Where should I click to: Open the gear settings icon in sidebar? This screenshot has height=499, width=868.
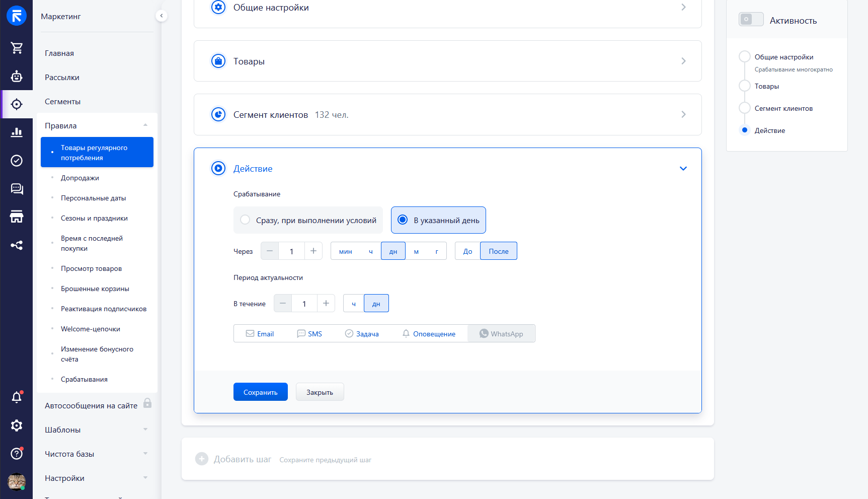(x=17, y=425)
